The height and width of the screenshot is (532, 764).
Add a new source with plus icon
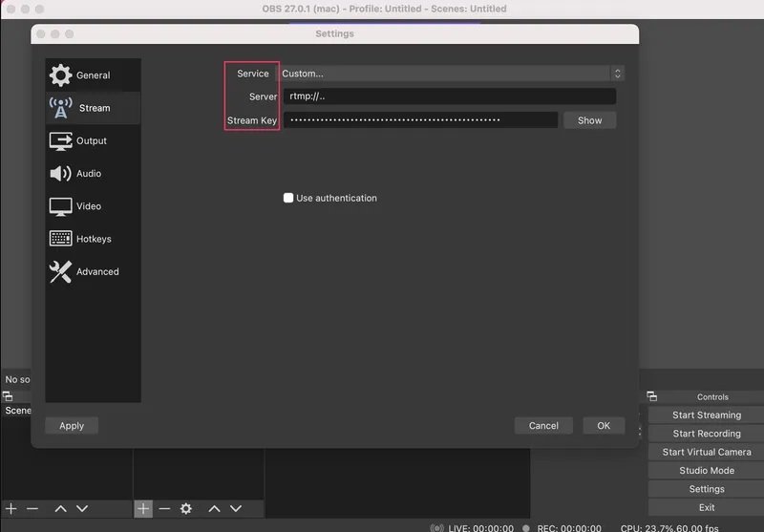pyautogui.click(x=143, y=509)
